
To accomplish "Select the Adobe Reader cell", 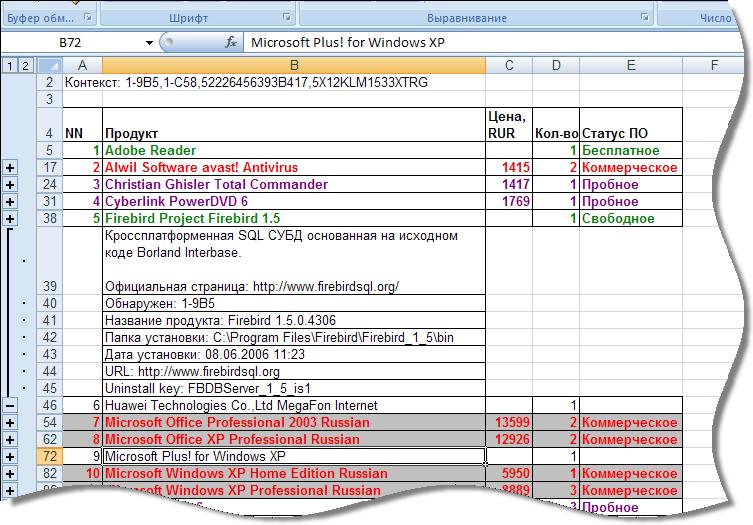I will (294, 150).
